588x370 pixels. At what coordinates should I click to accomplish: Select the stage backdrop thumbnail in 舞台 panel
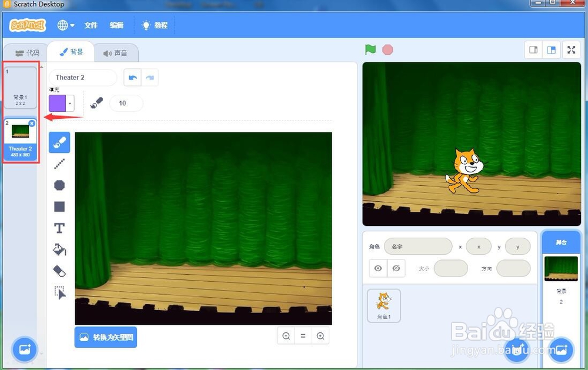tap(561, 269)
